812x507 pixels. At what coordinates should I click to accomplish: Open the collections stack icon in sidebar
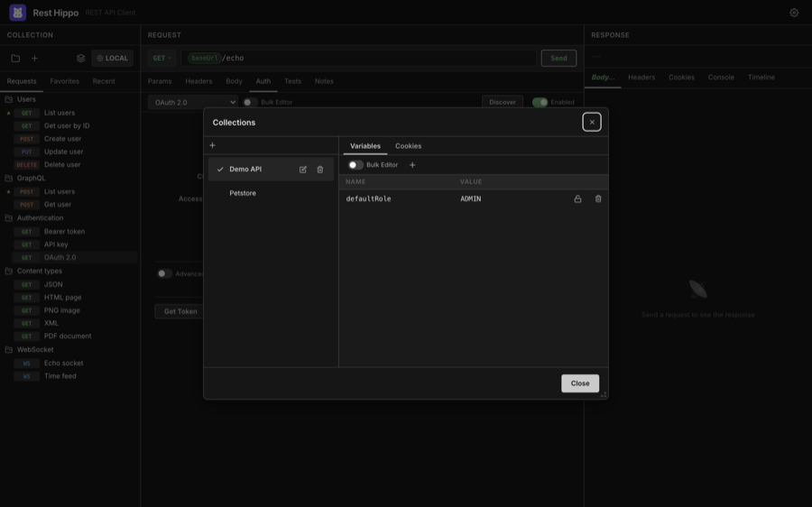[x=81, y=58]
